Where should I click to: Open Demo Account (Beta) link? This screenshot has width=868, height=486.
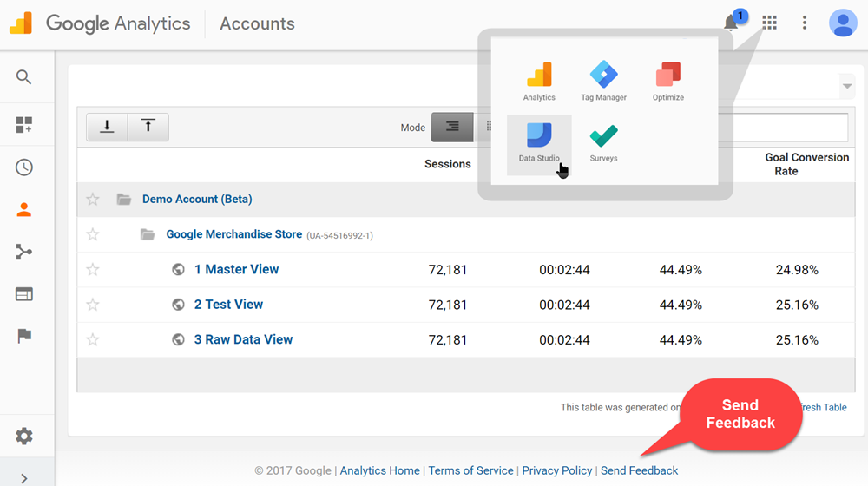click(x=197, y=200)
